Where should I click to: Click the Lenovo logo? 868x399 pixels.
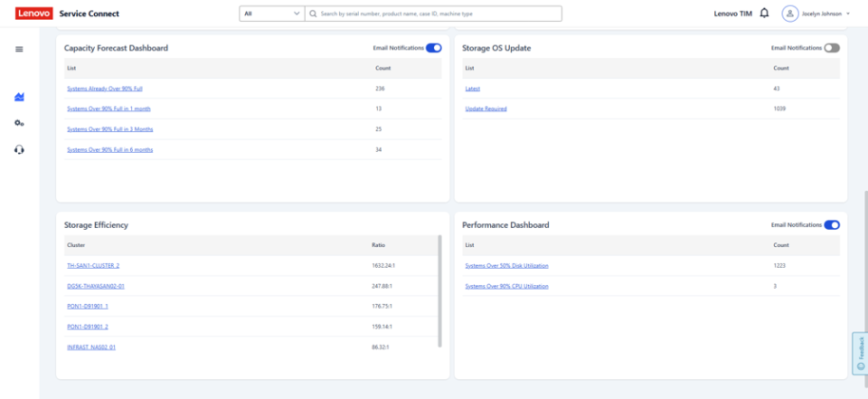(33, 14)
